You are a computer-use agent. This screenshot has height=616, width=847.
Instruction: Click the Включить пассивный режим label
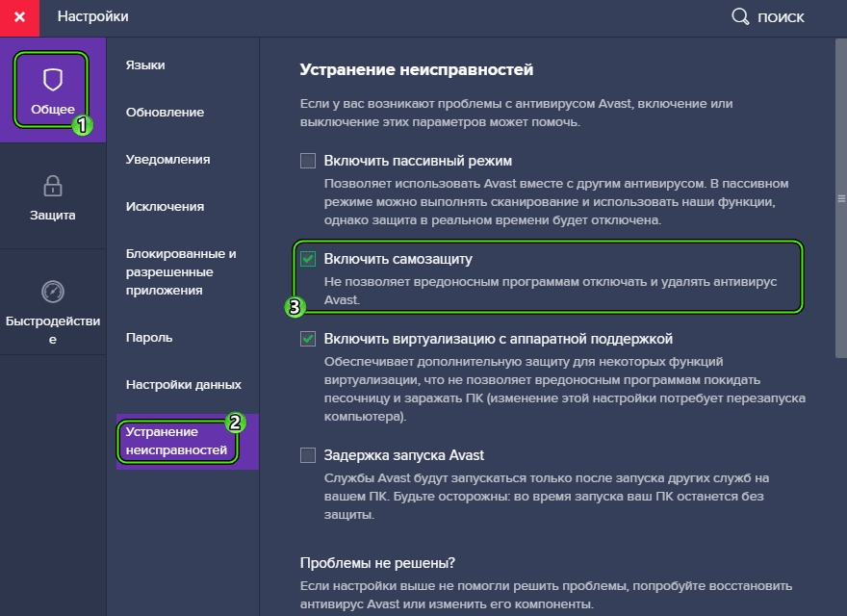(x=418, y=161)
